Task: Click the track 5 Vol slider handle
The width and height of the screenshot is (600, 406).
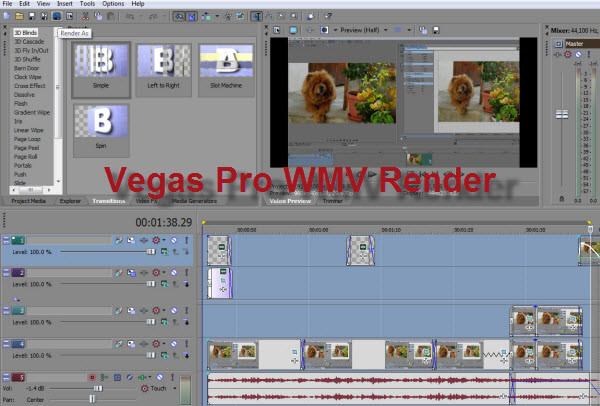Action: point(98,388)
